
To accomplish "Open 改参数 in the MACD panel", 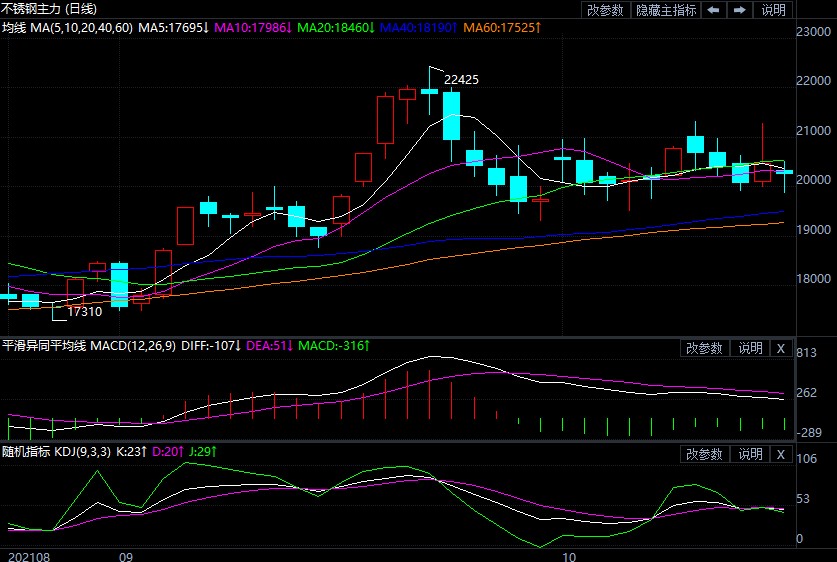I will tap(704, 348).
